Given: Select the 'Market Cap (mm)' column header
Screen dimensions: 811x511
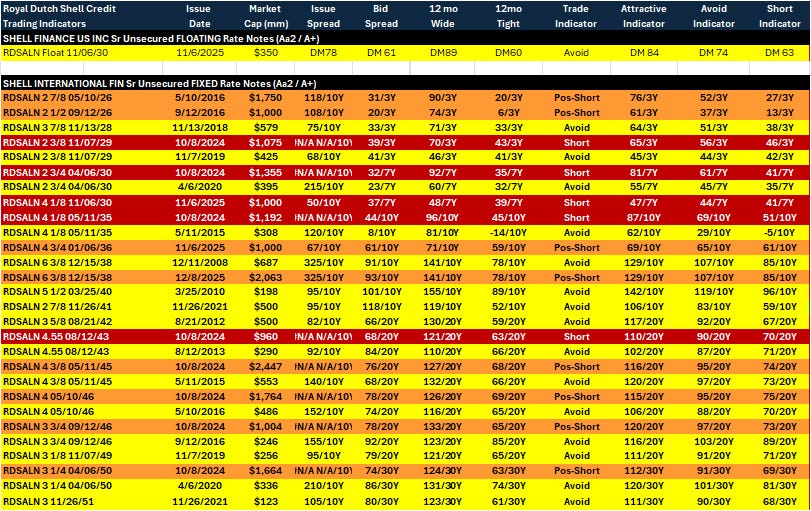Looking at the screenshot, I should (266, 16).
